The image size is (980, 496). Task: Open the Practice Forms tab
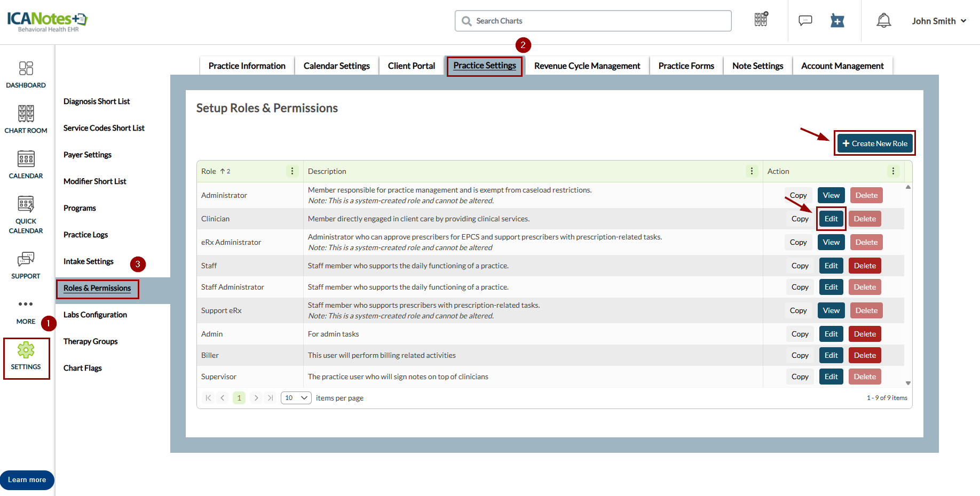click(x=686, y=66)
